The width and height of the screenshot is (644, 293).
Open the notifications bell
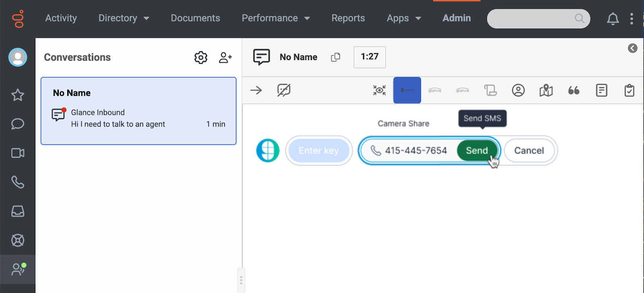[613, 19]
